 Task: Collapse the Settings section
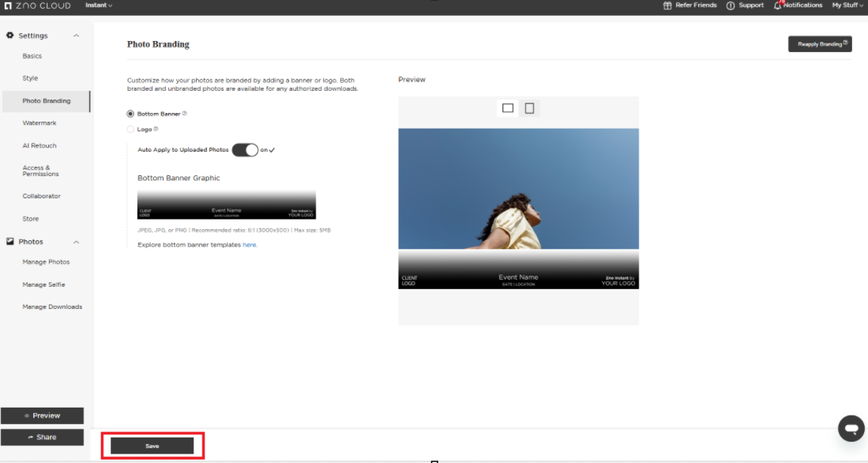[x=77, y=36]
